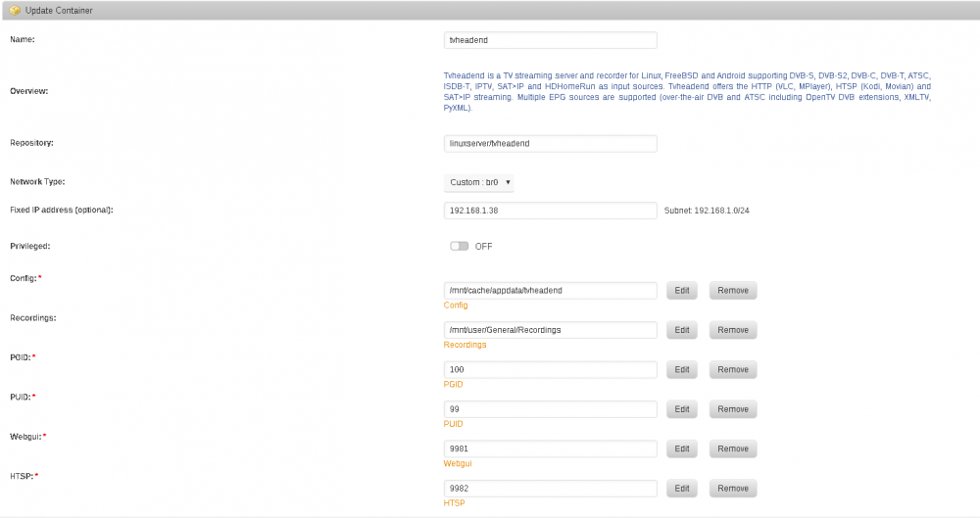Click the Privileged label

[x=30, y=246]
